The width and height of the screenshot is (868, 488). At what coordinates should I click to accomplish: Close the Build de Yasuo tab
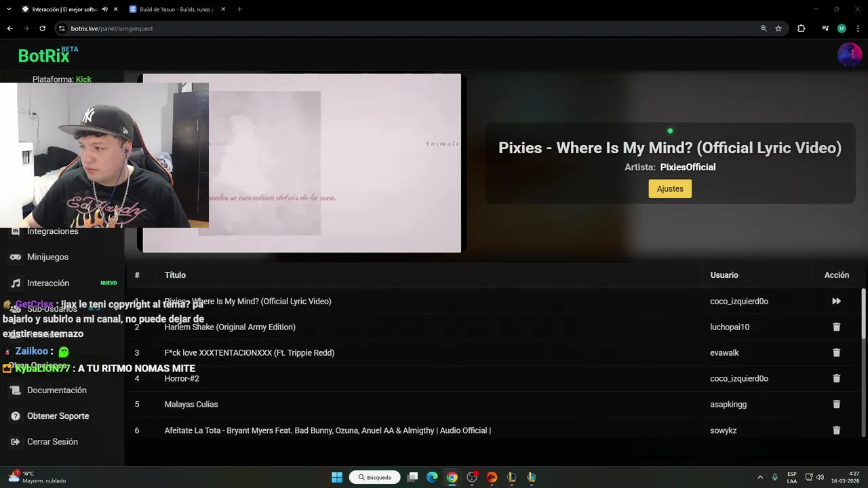(222, 9)
